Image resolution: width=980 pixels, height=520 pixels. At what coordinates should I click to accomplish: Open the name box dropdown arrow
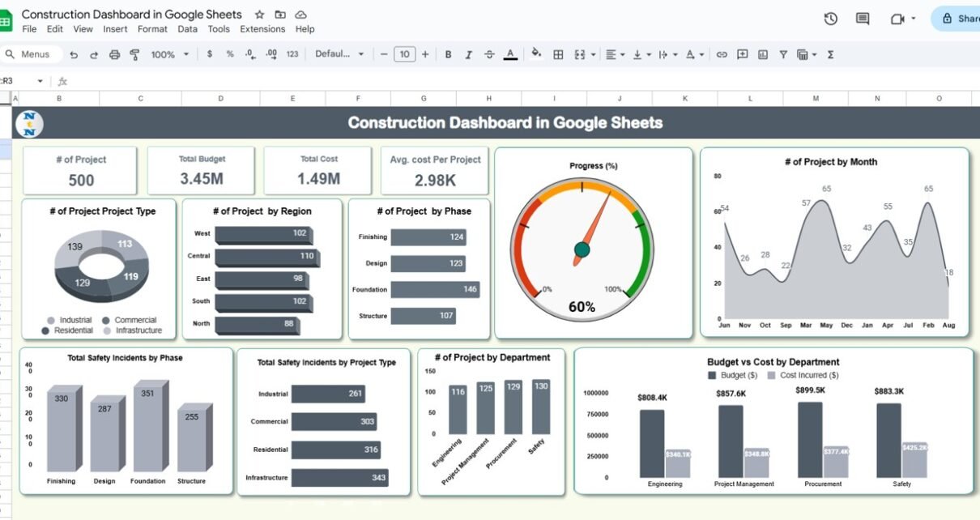coord(40,81)
